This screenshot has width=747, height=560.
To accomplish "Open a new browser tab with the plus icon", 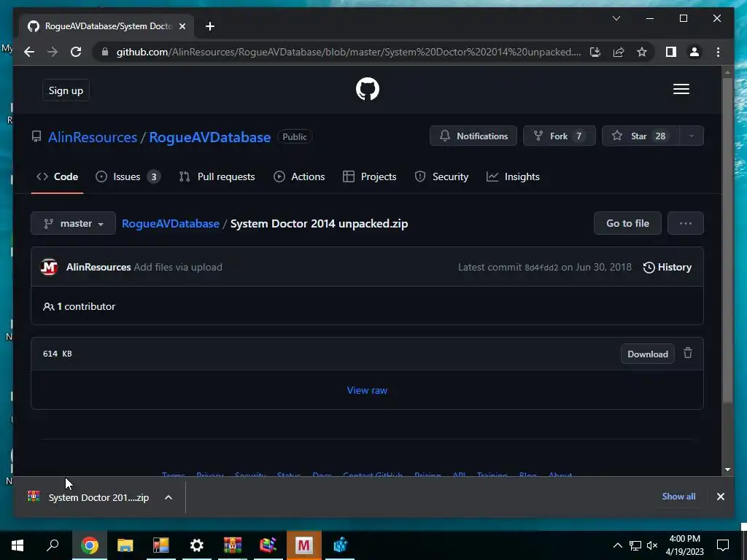I will click(209, 26).
